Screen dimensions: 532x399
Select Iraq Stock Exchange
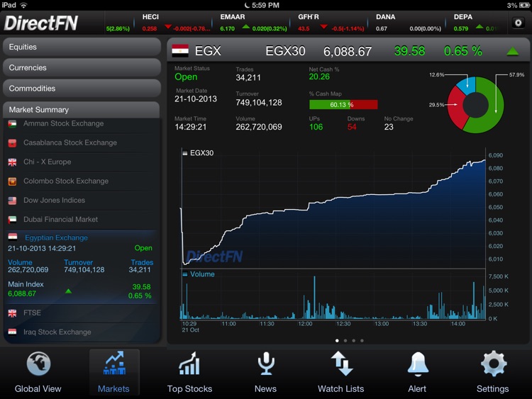[82, 332]
